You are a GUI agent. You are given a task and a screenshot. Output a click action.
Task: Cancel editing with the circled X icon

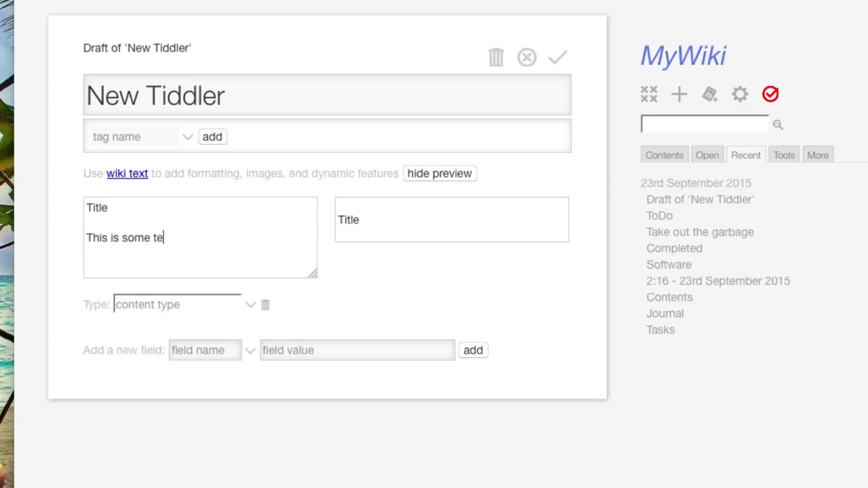(x=527, y=58)
